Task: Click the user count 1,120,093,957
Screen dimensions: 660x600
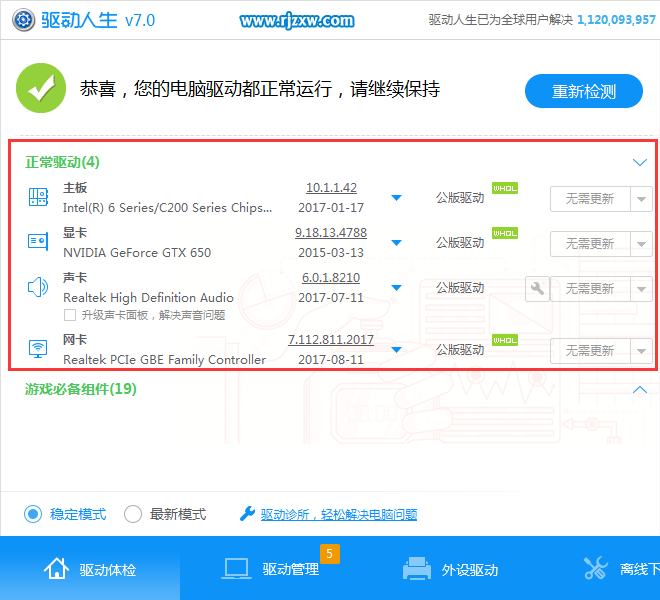Action: (x=616, y=20)
